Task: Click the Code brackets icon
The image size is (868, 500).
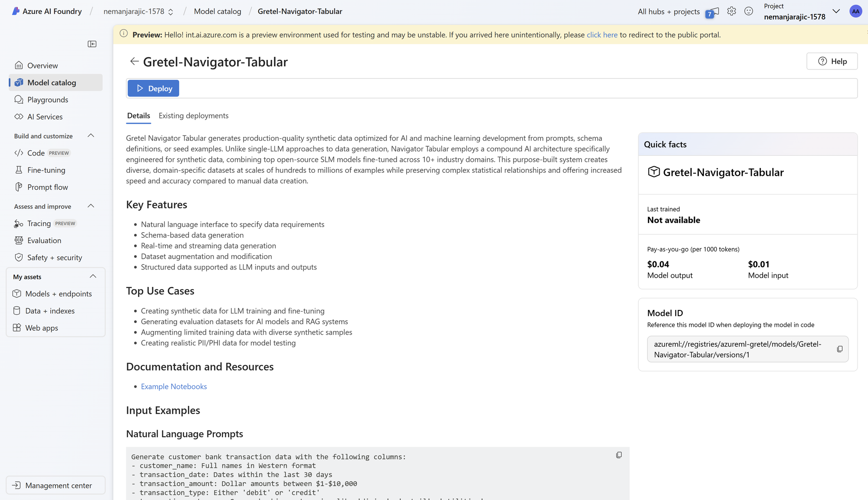Action: click(x=19, y=153)
